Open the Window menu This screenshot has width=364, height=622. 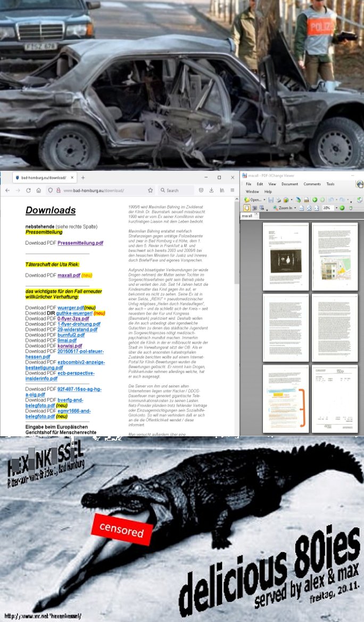(x=252, y=192)
